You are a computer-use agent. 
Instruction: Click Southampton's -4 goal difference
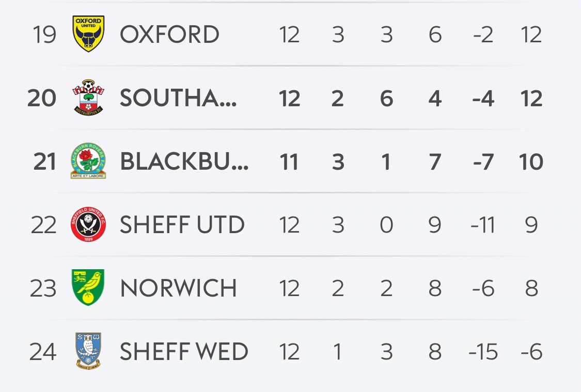pos(483,98)
